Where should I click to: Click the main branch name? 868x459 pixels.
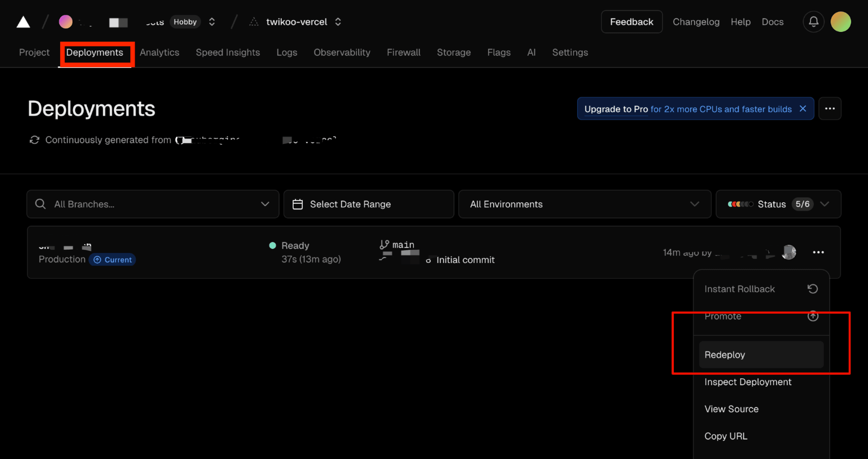click(x=403, y=245)
